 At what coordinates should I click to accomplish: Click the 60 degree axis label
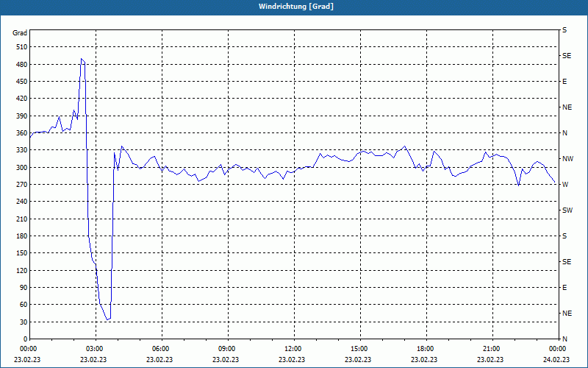(x=24, y=305)
